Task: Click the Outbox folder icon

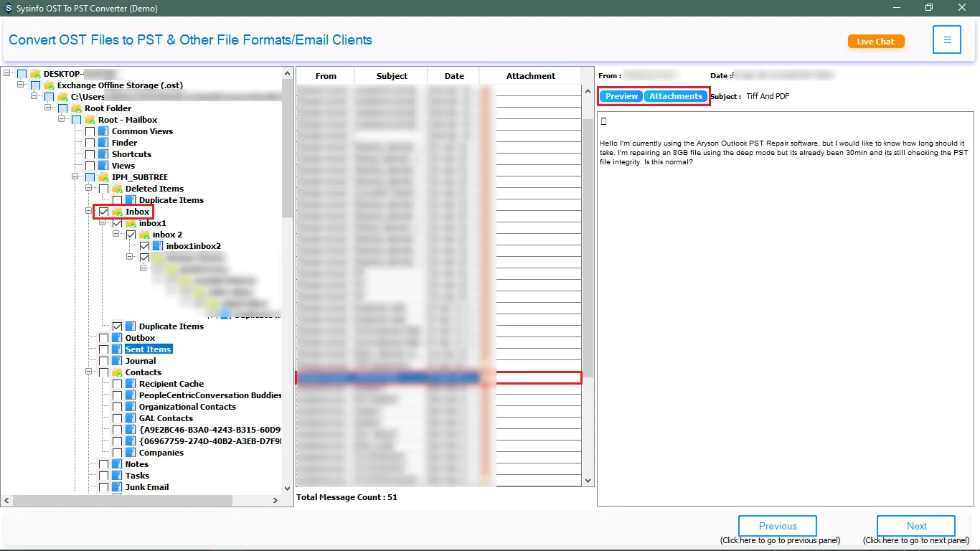Action: point(117,338)
